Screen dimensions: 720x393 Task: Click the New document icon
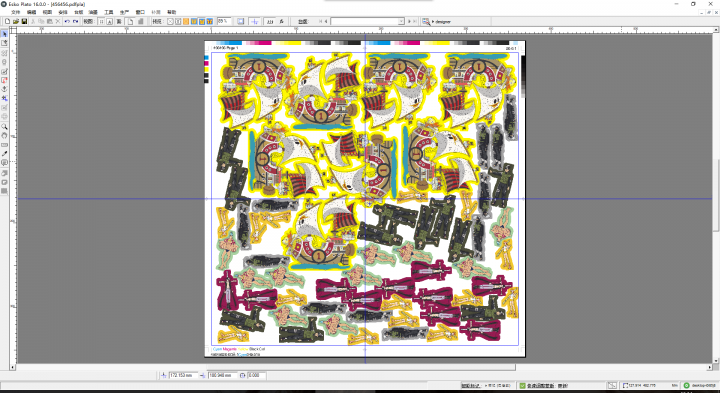coord(8,21)
